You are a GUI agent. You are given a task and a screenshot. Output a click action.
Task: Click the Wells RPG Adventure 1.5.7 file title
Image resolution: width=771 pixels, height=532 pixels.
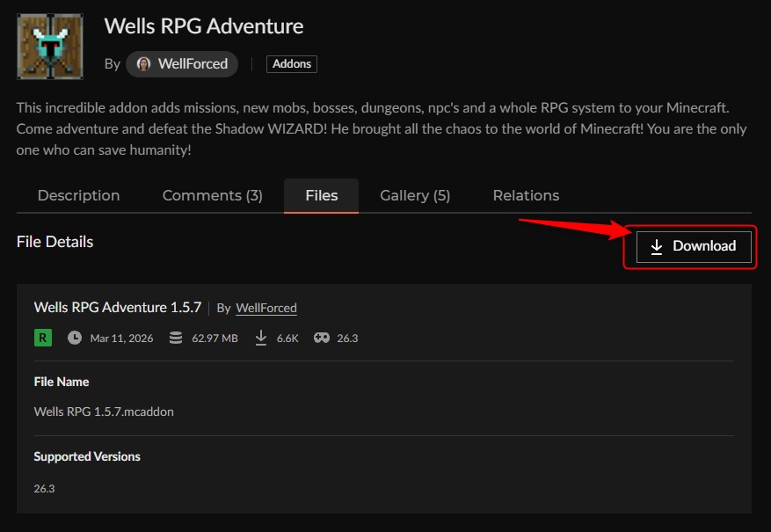[x=117, y=307]
